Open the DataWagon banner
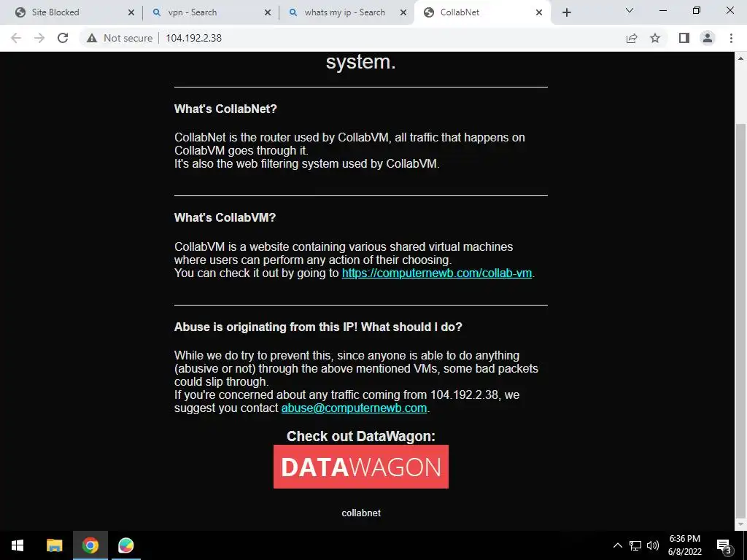 point(361,467)
